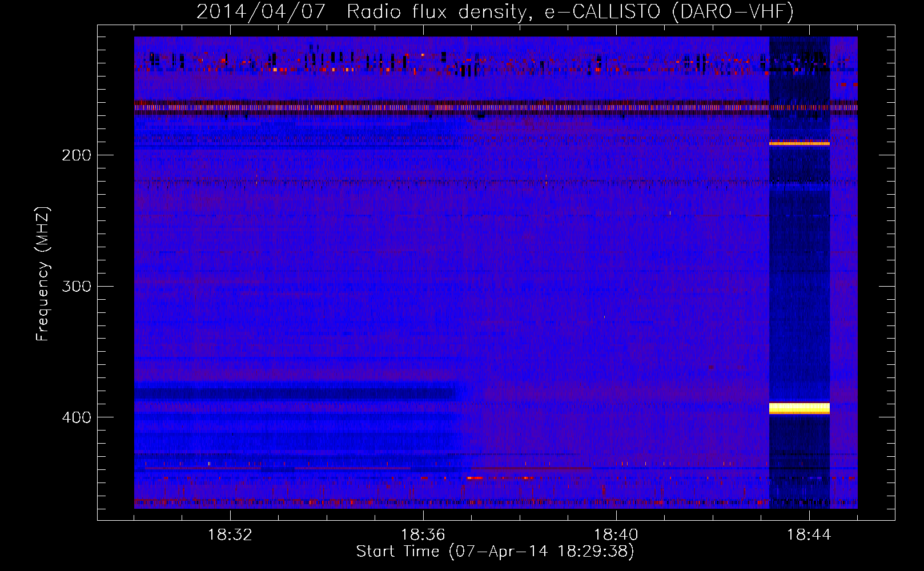Click the 18:44 time tick label
The image size is (924, 571).
coord(809,535)
